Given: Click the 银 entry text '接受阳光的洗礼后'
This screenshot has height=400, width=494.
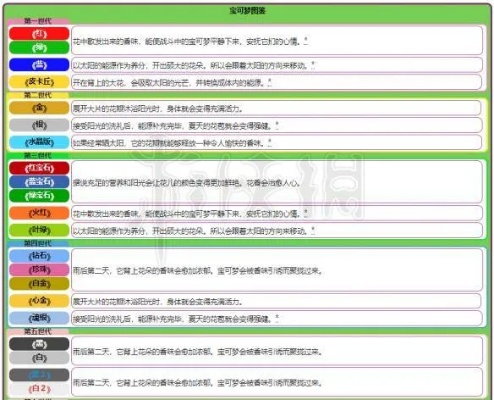Looking at the screenshot, I should click(x=102, y=126).
